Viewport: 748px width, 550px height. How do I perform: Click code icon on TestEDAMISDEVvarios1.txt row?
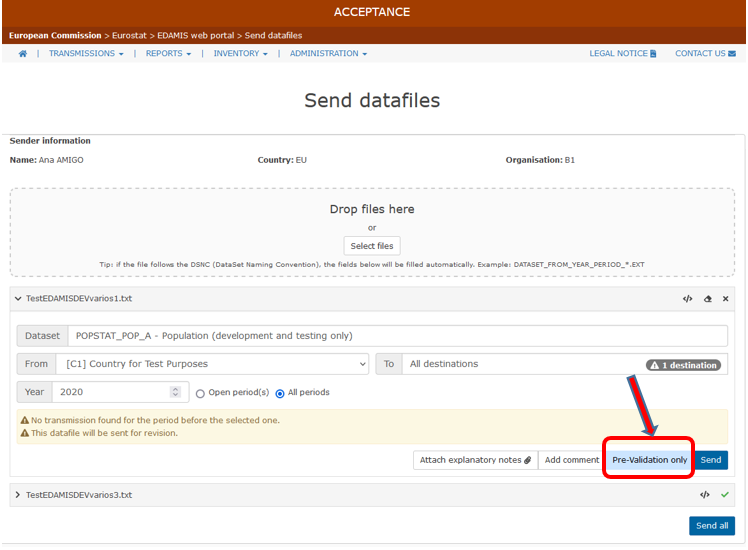(687, 299)
